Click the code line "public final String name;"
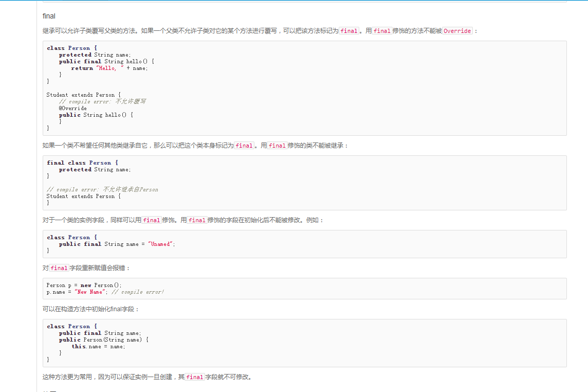 pos(100,333)
